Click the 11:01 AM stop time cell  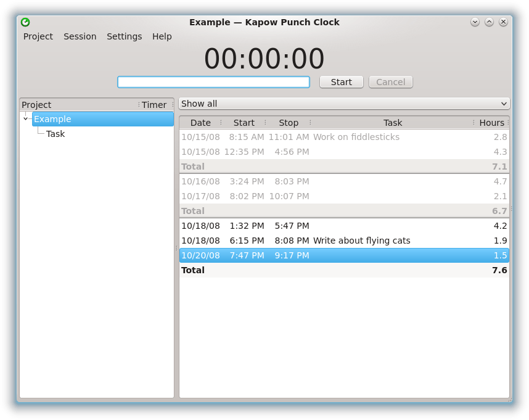click(x=289, y=137)
